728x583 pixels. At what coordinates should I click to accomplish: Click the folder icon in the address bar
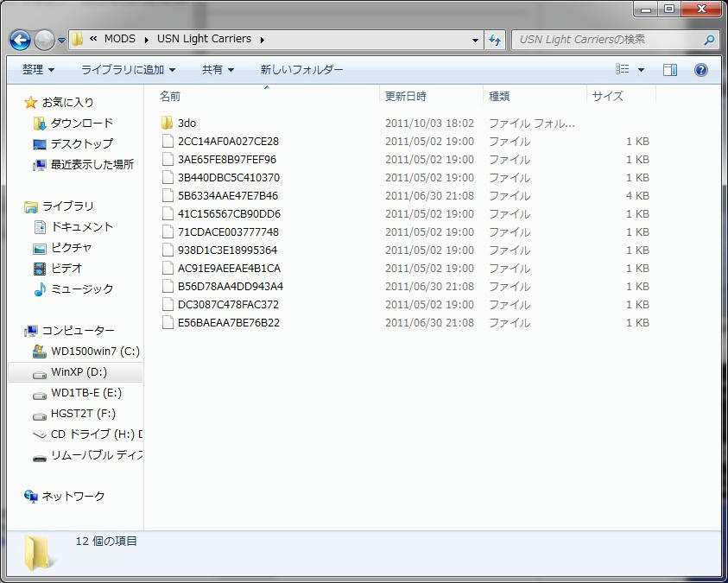click(x=78, y=40)
